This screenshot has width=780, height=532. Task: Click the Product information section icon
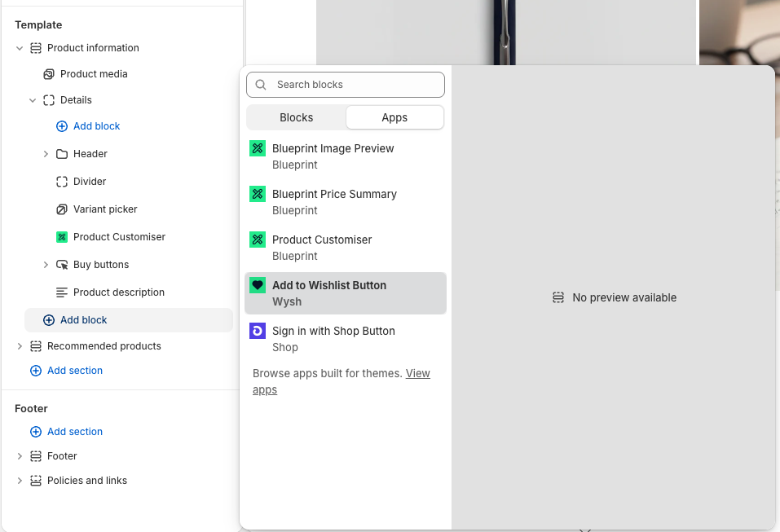[x=36, y=48]
